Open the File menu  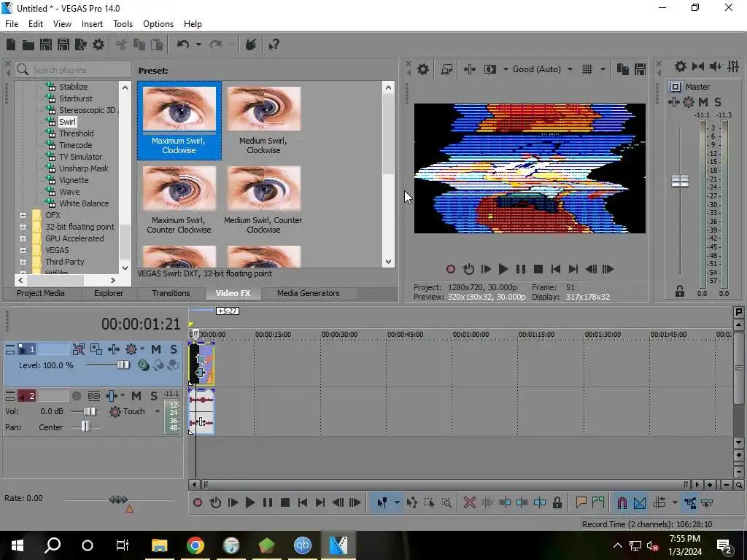coord(12,24)
